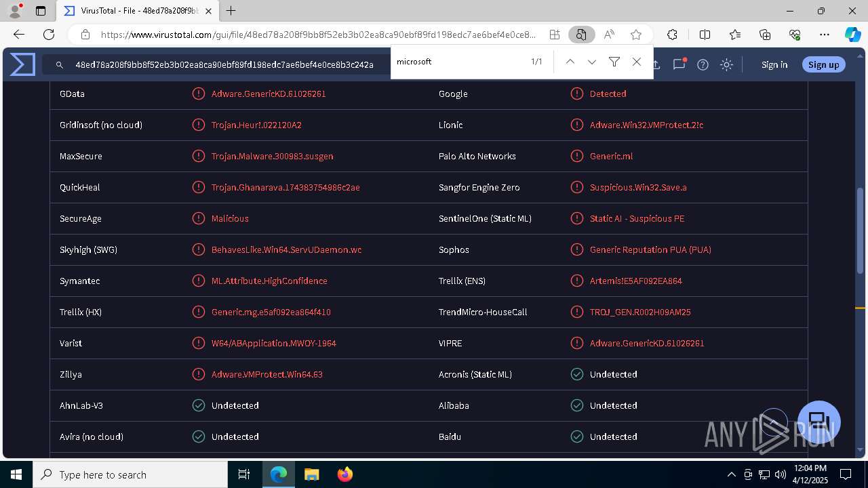The image size is (868, 488).
Task: Click the Lionic Adware.Win32.VMProtect.2!c result
Action: click(646, 125)
